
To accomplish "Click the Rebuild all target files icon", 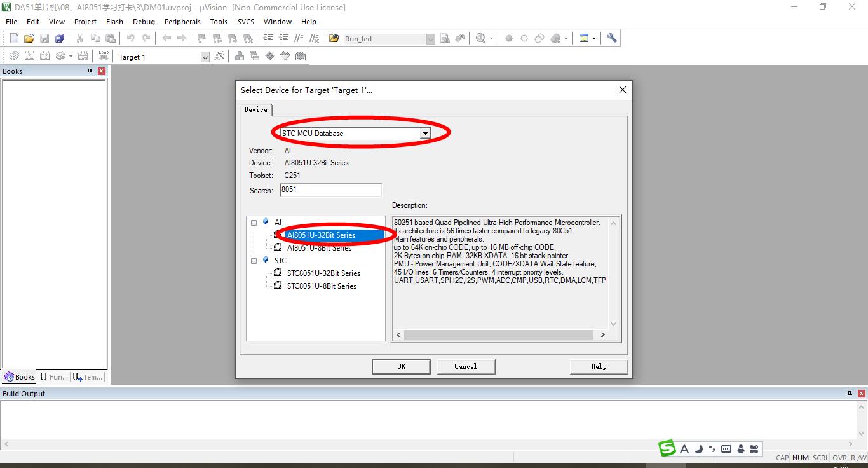I will [44, 56].
